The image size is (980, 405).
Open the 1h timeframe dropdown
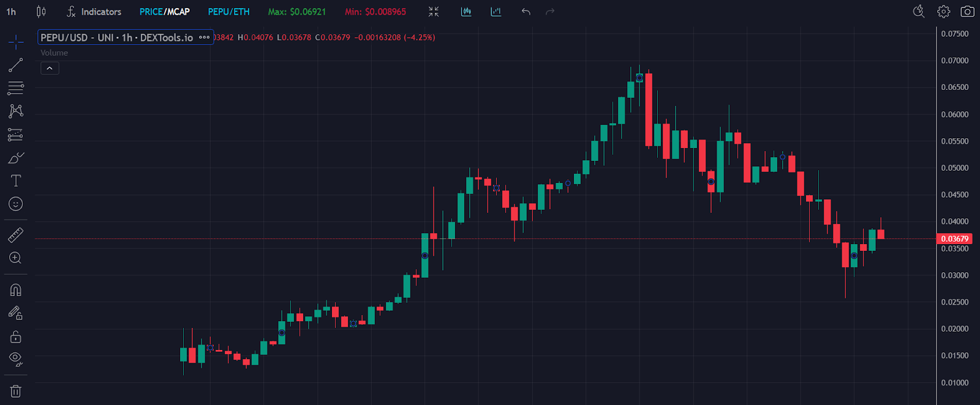[x=11, y=12]
